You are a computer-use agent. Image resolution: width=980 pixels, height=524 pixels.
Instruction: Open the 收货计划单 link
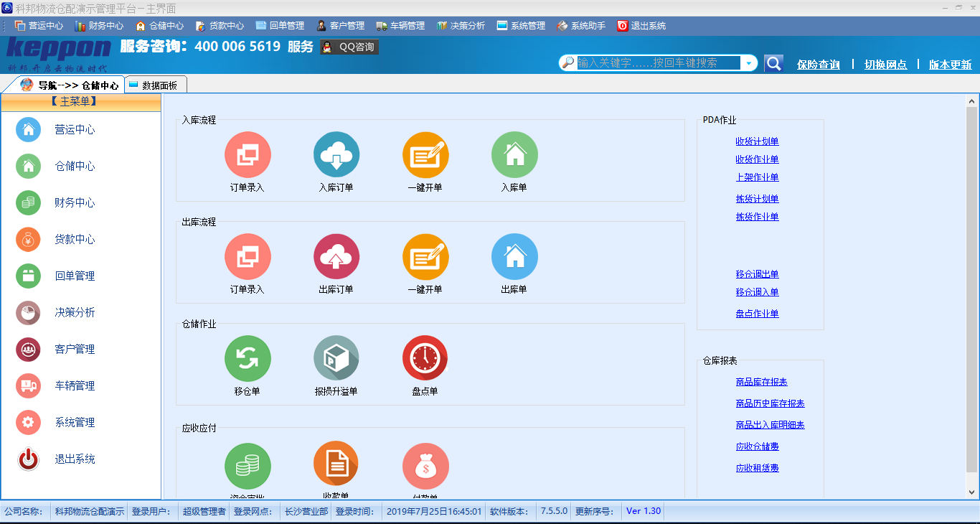[757, 141]
